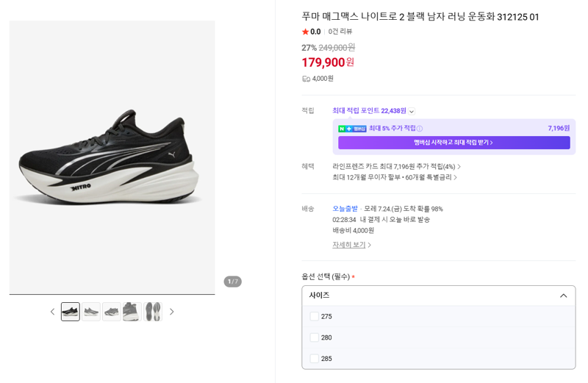Viewport: 588px width, 383px height.
Task: Click 멤버십 시작하고 최대 적립 받기 button
Action: 453,143
